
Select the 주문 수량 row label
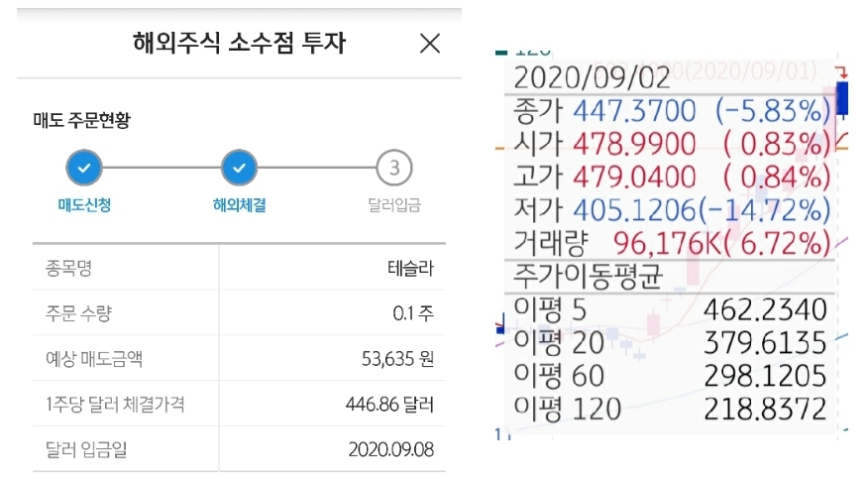tap(78, 313)
